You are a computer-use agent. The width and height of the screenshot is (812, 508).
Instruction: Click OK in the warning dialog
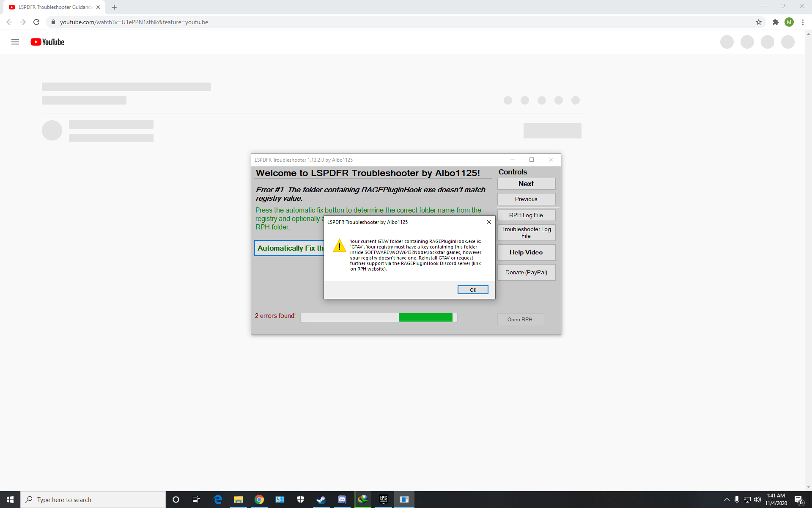tap(472, 290)
